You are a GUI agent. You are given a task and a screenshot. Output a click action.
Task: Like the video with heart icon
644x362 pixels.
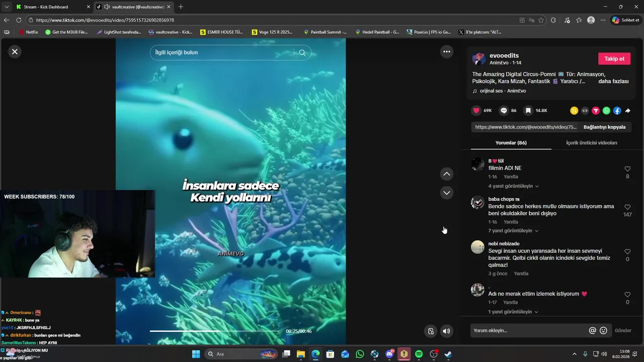(x=476, y=111)
